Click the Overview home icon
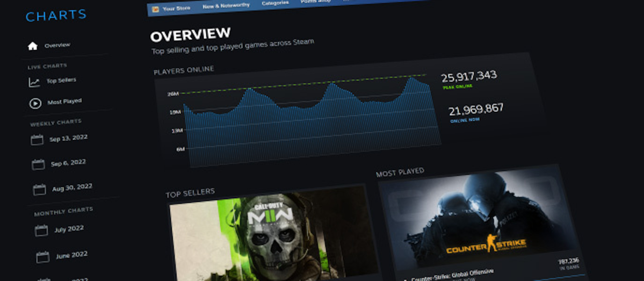 click(33, 46)
